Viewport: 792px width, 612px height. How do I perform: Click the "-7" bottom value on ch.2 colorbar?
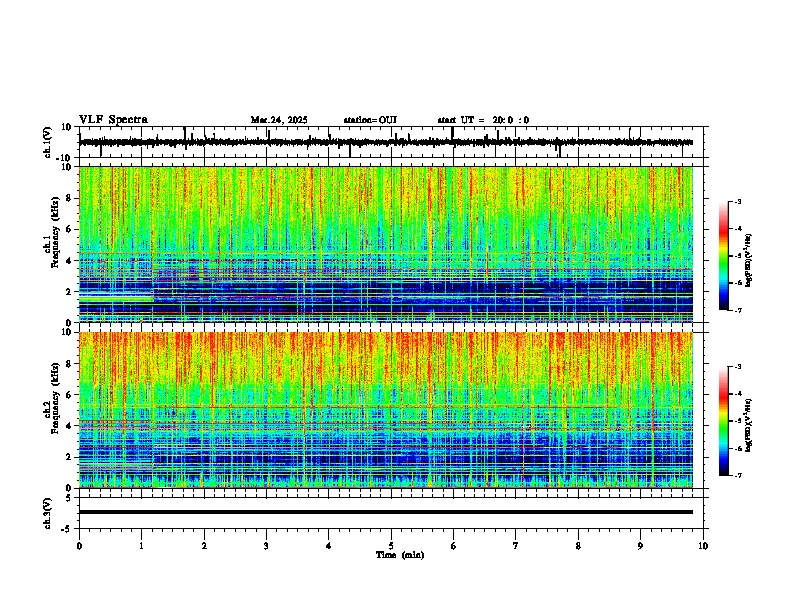(x=738, y=475)
